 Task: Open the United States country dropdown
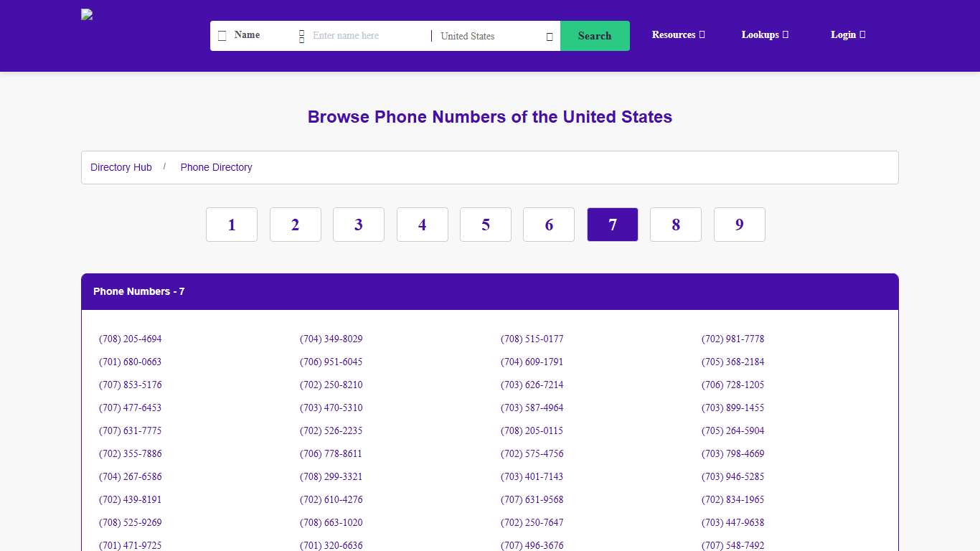(x=495, y=36)
